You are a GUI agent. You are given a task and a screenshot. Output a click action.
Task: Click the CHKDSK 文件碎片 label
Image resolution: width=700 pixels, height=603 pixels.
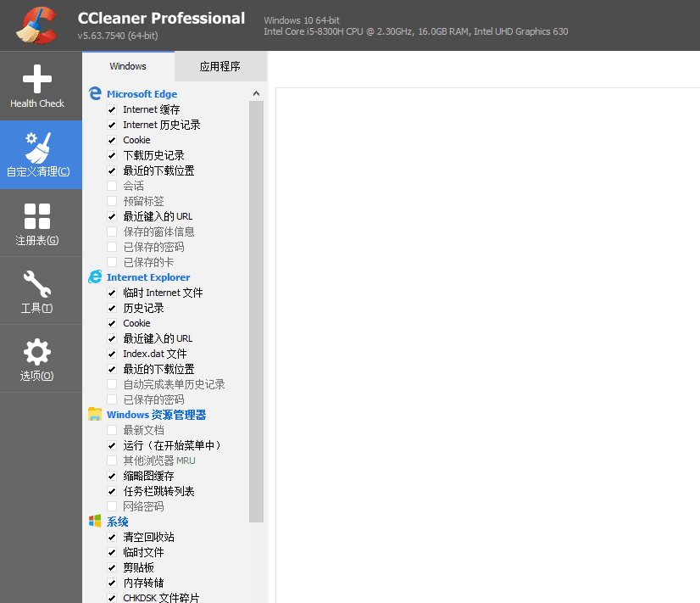161,598
